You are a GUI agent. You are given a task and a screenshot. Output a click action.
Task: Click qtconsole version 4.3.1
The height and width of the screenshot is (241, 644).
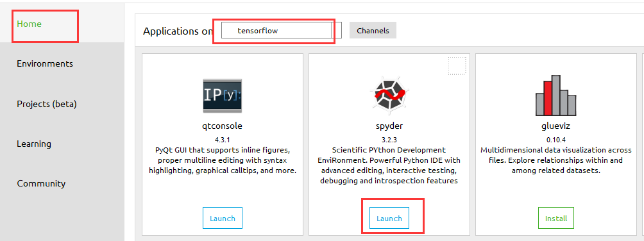click(x=223, y=140)
